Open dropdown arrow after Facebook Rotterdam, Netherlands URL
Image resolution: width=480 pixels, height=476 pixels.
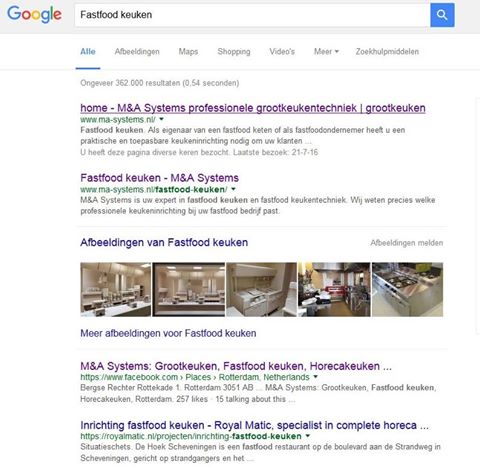pyautogui.click(x=315, y=377)
